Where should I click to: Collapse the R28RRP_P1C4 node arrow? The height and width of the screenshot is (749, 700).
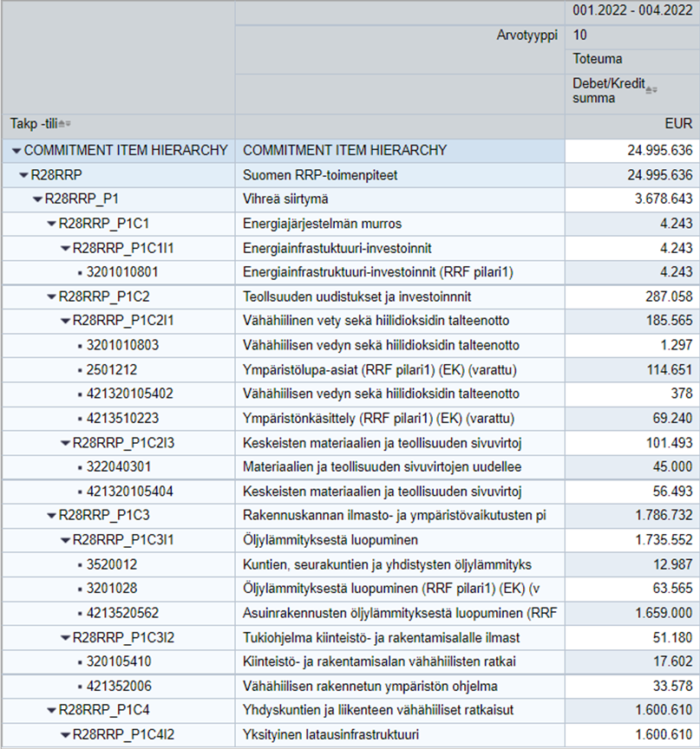coord(51,711)
